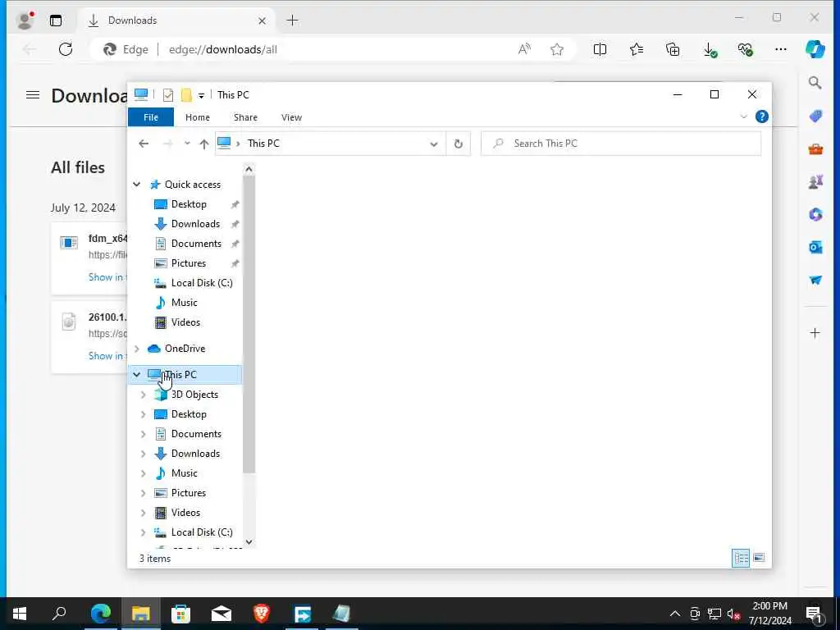840x630 pixels.
Task: Click the New folder icon in the quick access toolbar
Action: pyautogui.click(x=186, y=95)
